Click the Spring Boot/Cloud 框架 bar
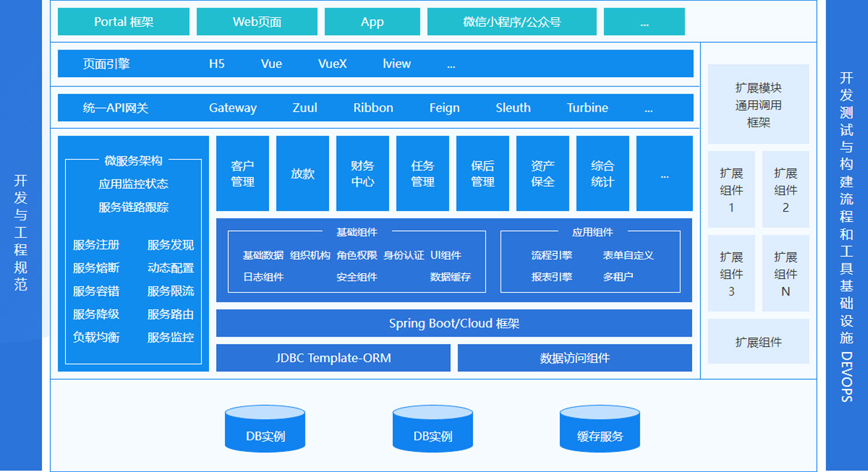Viewport: 868px width, 472px height. click(x=454, y=323)
